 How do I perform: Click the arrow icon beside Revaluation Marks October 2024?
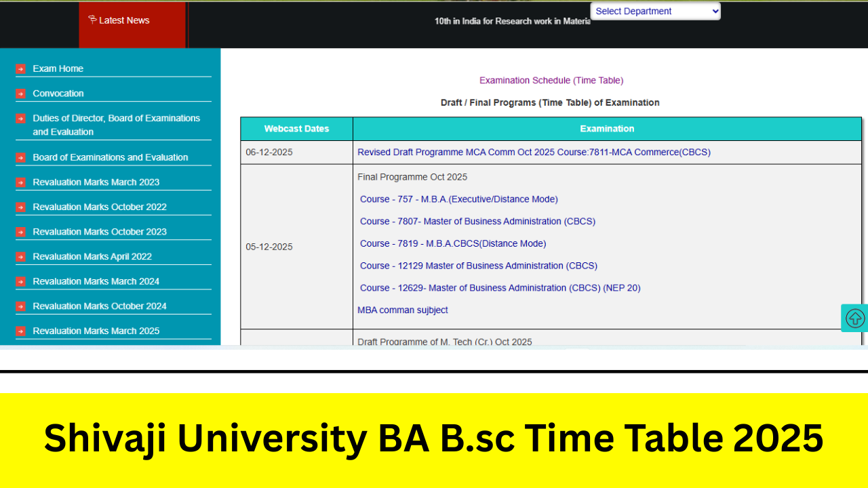click(x=21, y=306)
